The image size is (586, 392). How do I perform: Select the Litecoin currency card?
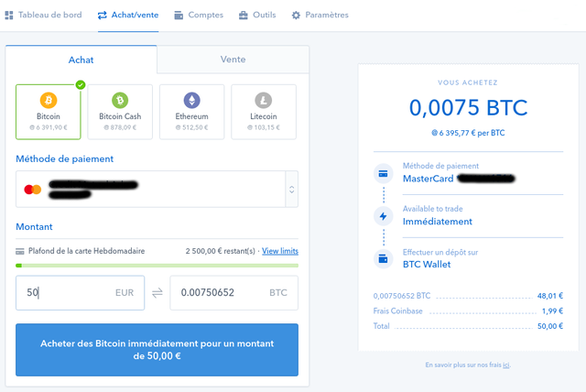(264, 112)
